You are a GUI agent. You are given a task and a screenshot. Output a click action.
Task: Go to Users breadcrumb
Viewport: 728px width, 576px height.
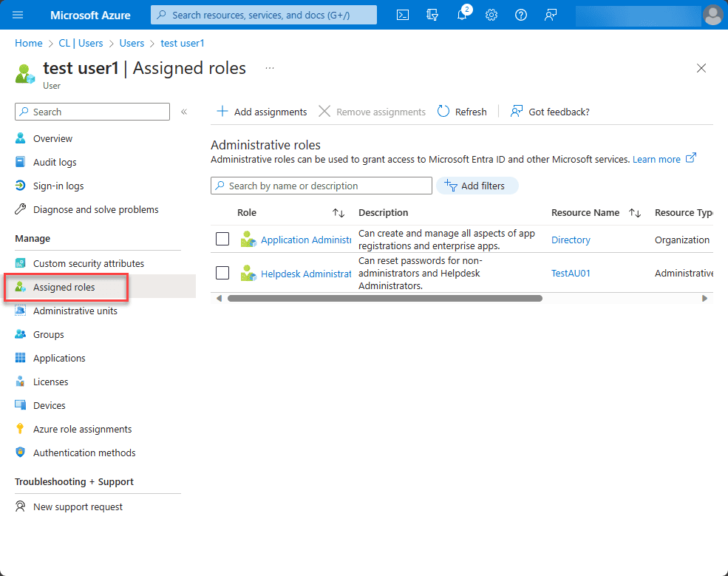pyautogui.click(x=132, y=43)
